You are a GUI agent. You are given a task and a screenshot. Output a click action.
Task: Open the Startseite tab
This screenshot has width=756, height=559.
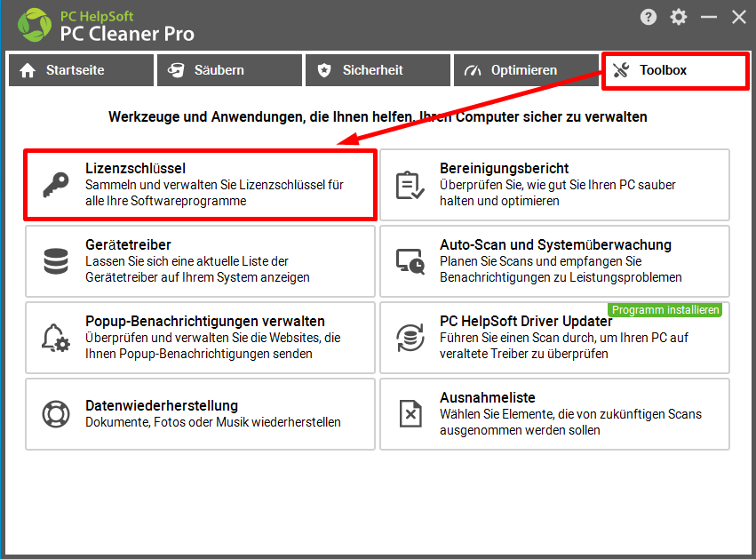81,70
